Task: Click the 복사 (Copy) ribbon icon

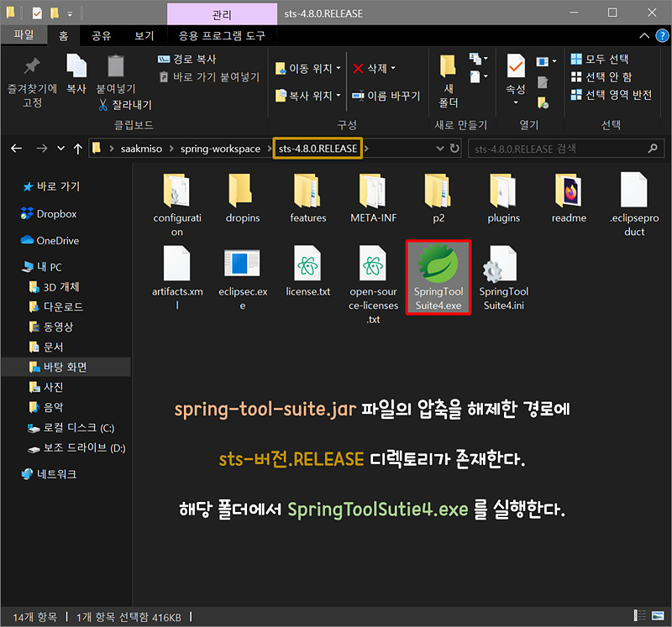Action: 76,74
